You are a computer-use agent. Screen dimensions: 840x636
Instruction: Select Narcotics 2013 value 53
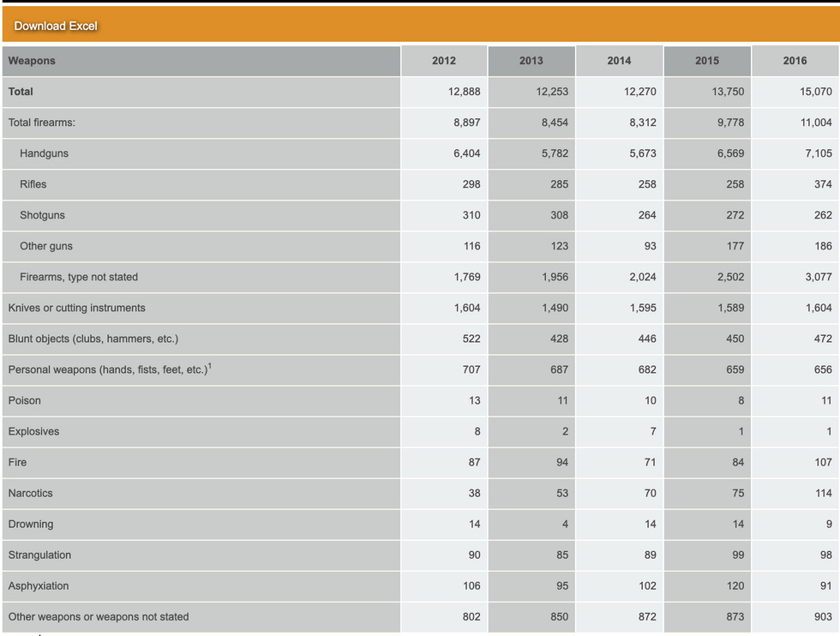562,494
